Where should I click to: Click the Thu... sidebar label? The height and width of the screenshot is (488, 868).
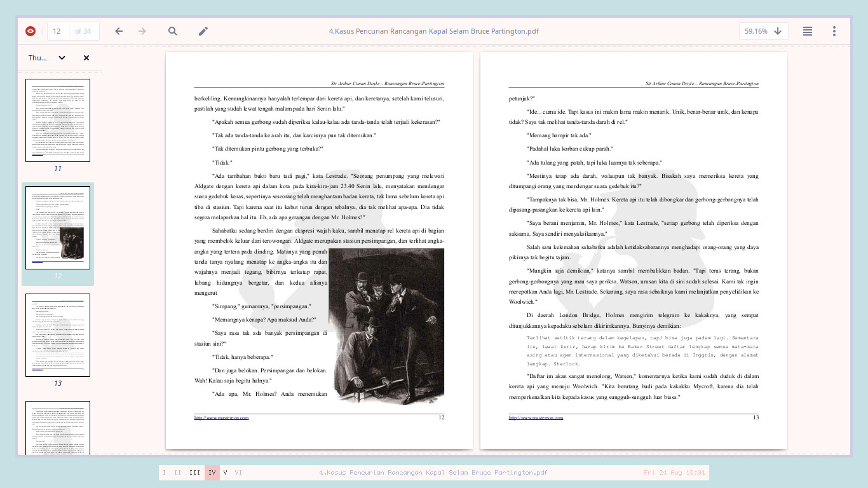click(x=37, y=58)
